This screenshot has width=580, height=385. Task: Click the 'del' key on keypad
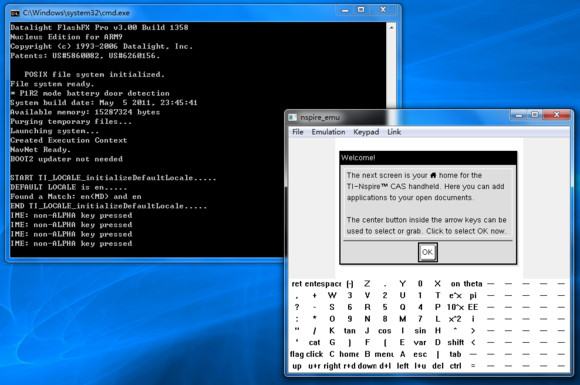(x=438, y=366)
